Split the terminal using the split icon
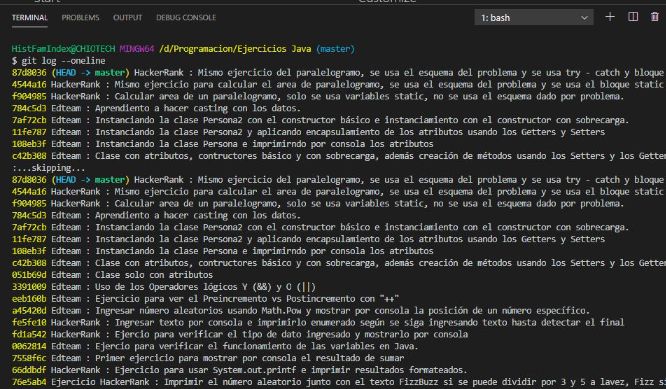 click(633, 17)
